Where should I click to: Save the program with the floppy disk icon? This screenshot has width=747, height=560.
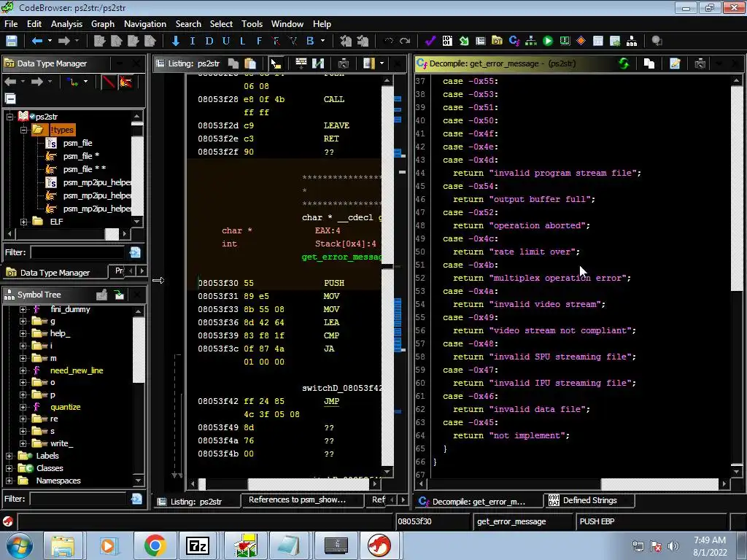pyautogui.click(x=12, y=41)
